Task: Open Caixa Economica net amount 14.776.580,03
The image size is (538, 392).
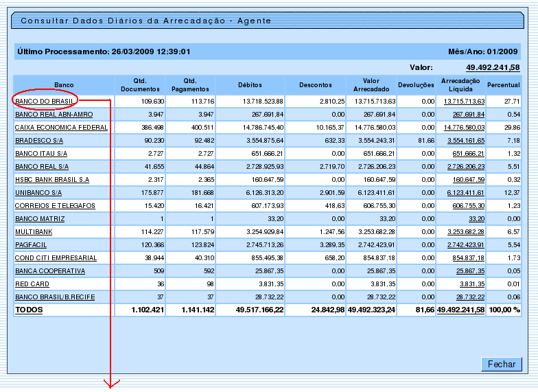Action: point(464,128)
